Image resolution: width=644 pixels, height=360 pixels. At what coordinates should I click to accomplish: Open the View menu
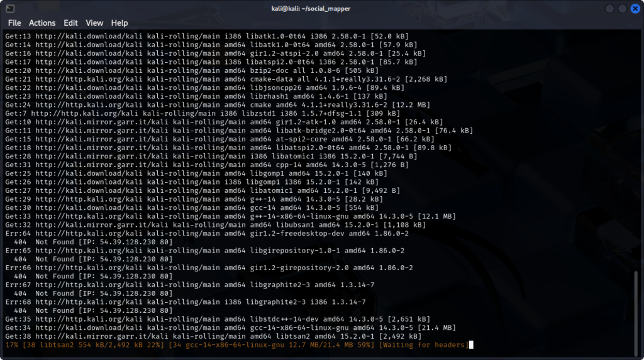coord(94,23)
